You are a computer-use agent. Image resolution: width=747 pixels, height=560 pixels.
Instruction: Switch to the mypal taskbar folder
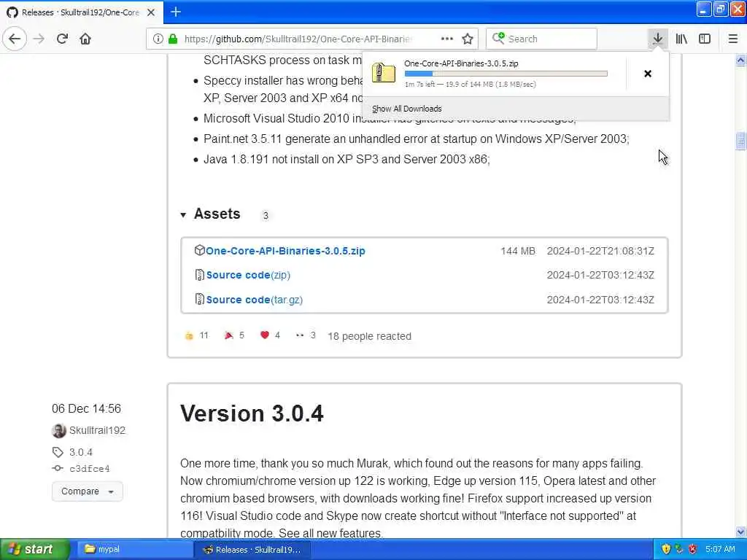pyautogui.click(x=133, y=549)
